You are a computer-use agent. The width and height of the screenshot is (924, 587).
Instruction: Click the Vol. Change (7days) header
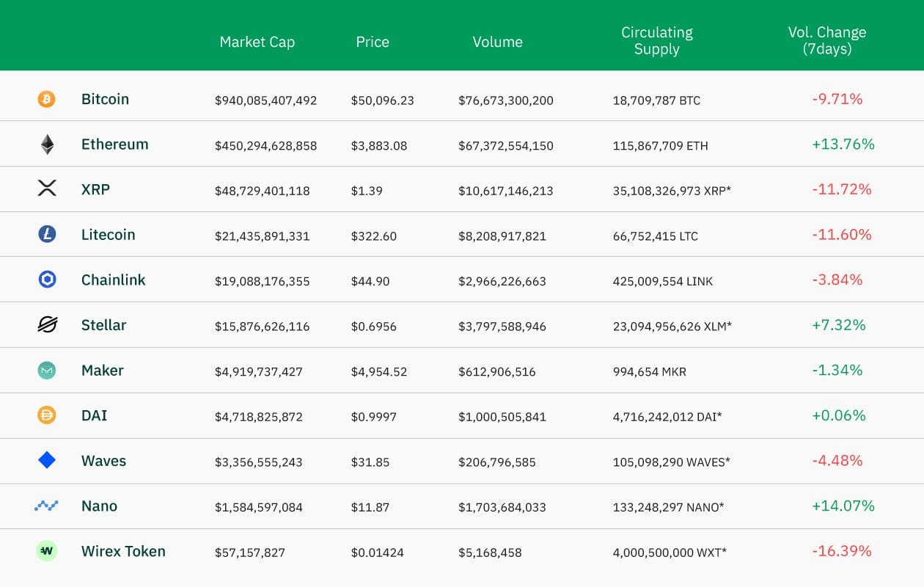coord(827,41)
